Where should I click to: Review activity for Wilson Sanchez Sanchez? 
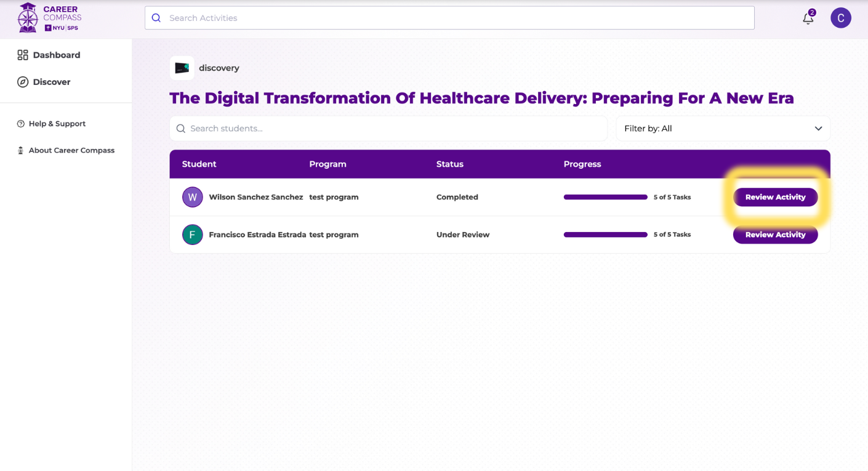(x=775, y=198)
